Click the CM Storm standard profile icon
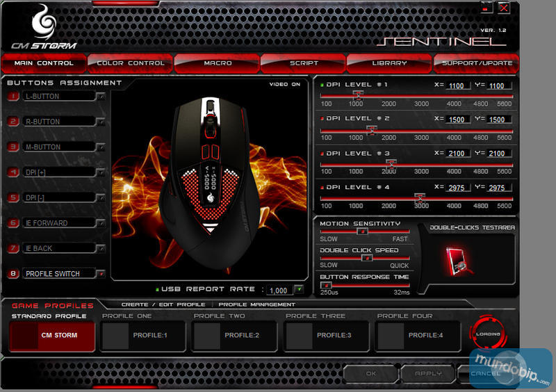The height and width of the screenshot is (392, 556). [x=24, y=336]
